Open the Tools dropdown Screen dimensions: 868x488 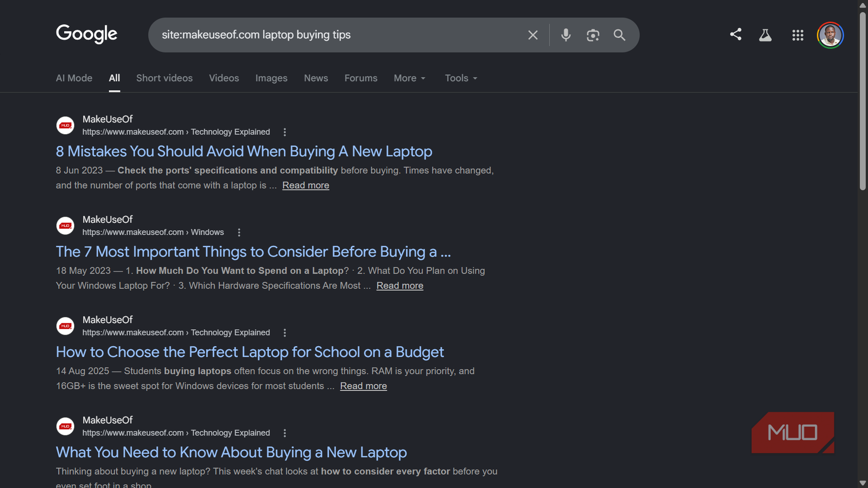461,78
